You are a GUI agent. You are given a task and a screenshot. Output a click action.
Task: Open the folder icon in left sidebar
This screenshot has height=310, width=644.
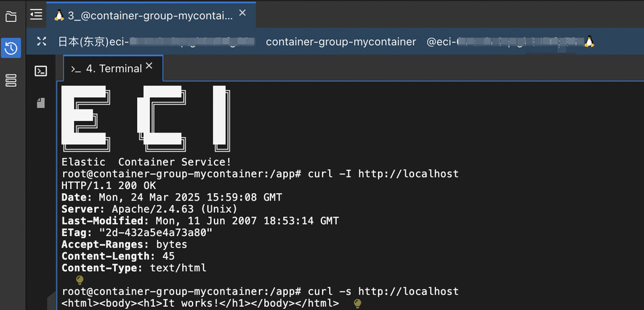[11, 16]
